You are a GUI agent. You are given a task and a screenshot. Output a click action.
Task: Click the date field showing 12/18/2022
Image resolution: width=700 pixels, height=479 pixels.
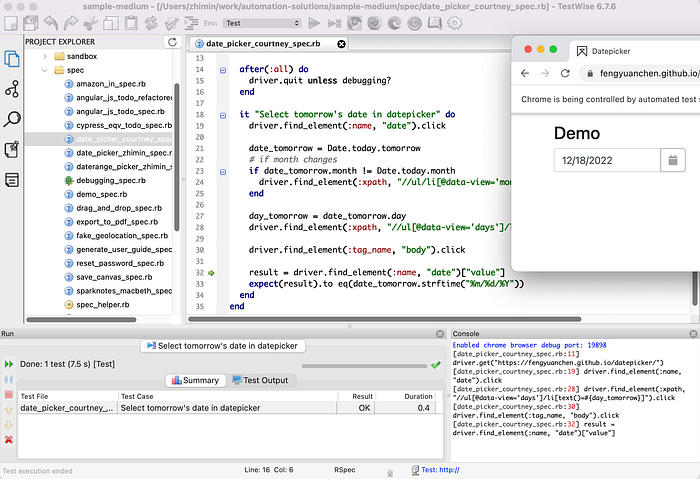coord(607,160)
